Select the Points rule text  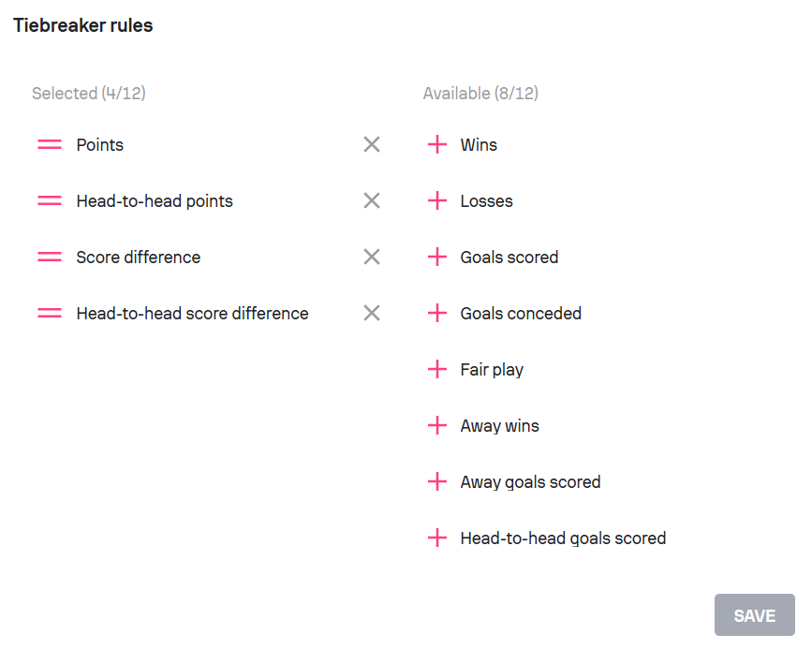pos(100,144)
